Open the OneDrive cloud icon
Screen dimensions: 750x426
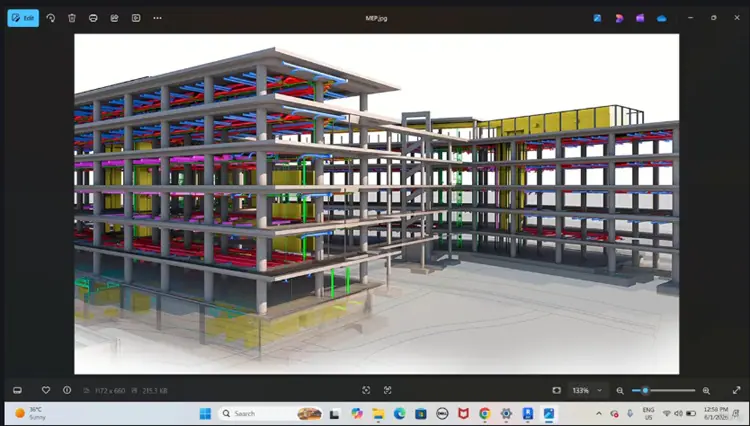click(662, 18)
